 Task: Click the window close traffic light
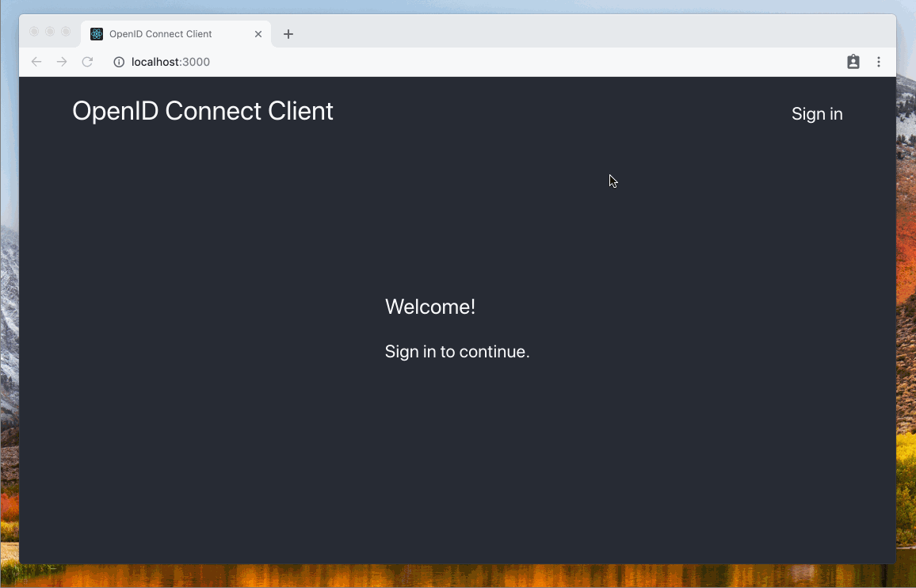click(x=34, y=32)
